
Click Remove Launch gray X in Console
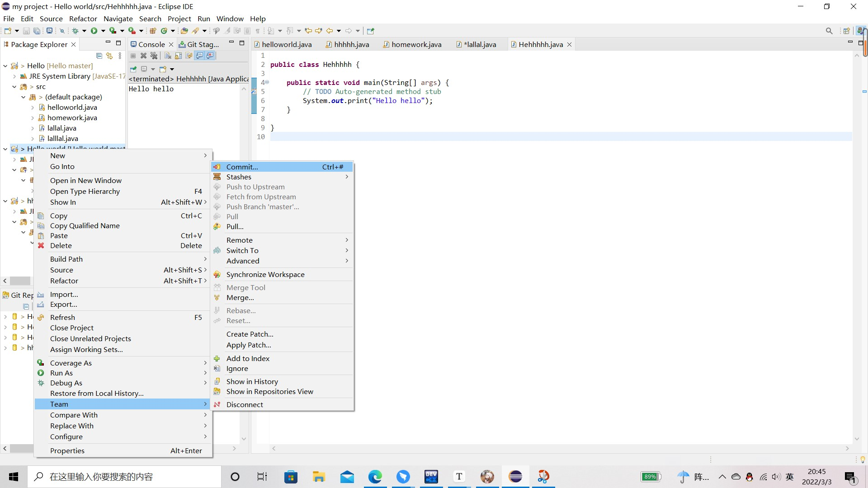click(143, 56)
